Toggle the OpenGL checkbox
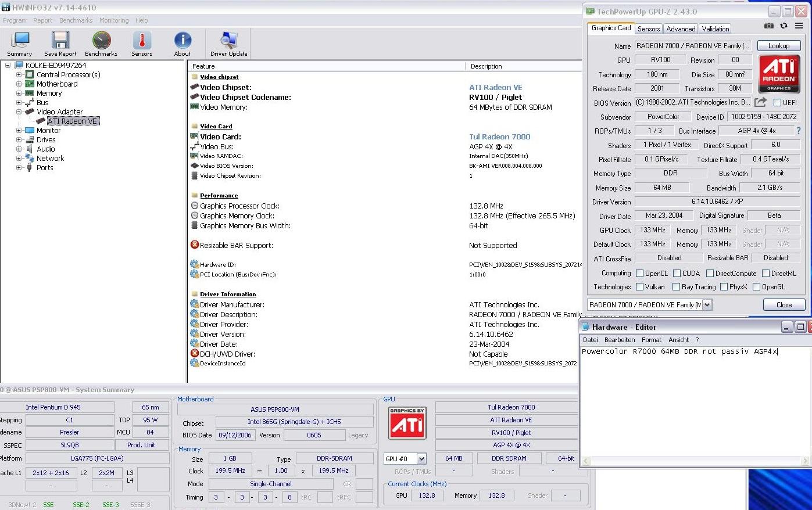 pos(756,287)
